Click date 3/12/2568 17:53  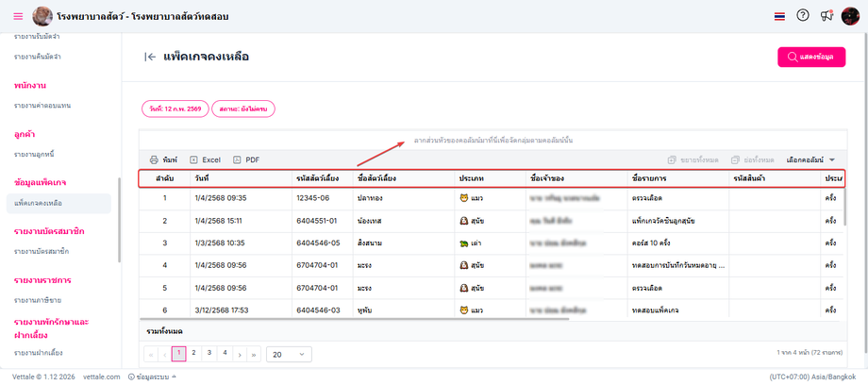(221, 310)
